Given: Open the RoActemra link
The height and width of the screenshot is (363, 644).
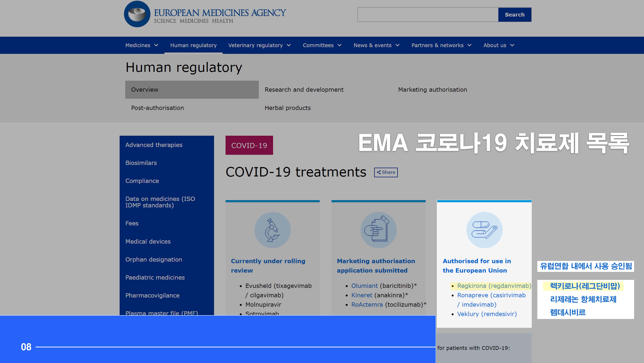Looking at the screenshot, I should [x=367, y=305].
